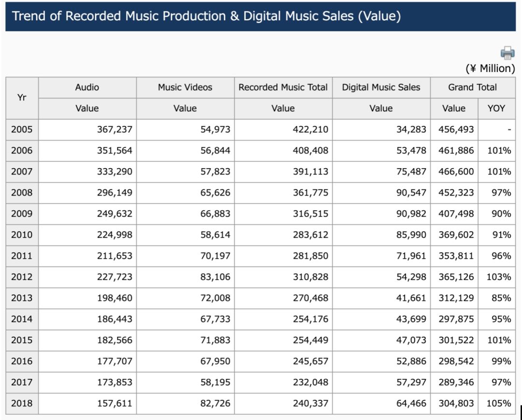Select the 2005 year row label
The image size is (522, 420).
[x=22, y=130]
